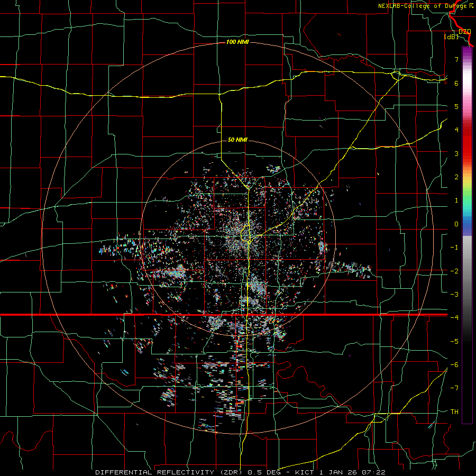Click the -4 value on color scale
This screenshot has height=476, width=476.
tap(454, 318)
